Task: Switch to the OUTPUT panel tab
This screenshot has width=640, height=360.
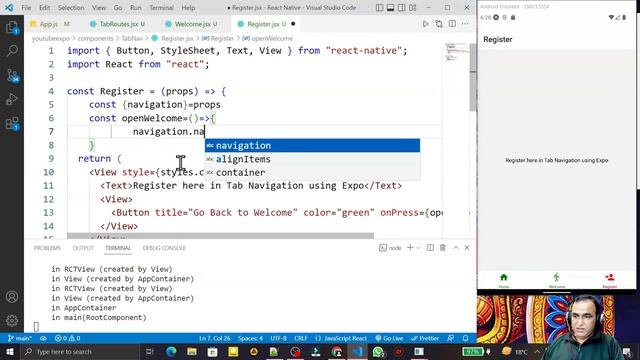Action: 83,248
